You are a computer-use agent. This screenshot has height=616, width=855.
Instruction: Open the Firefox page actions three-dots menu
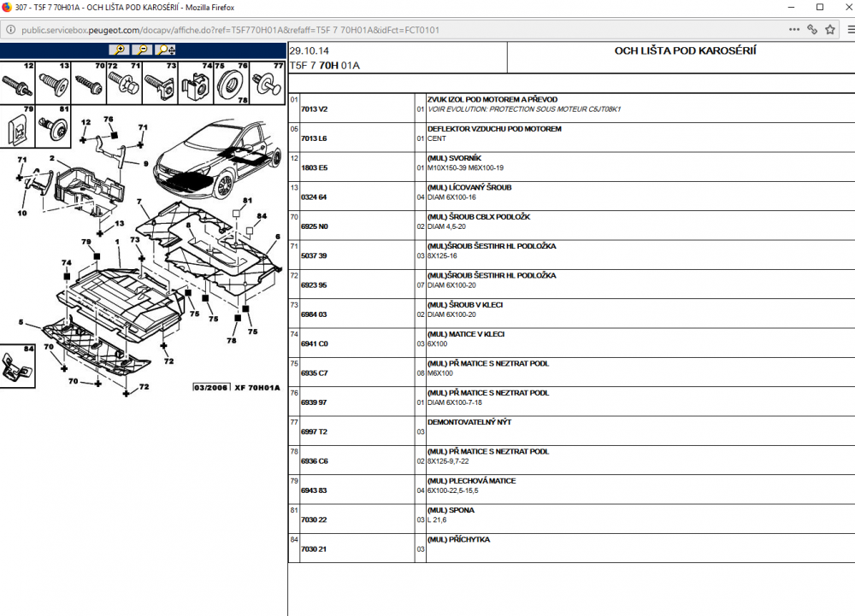(x=794, y=29)
